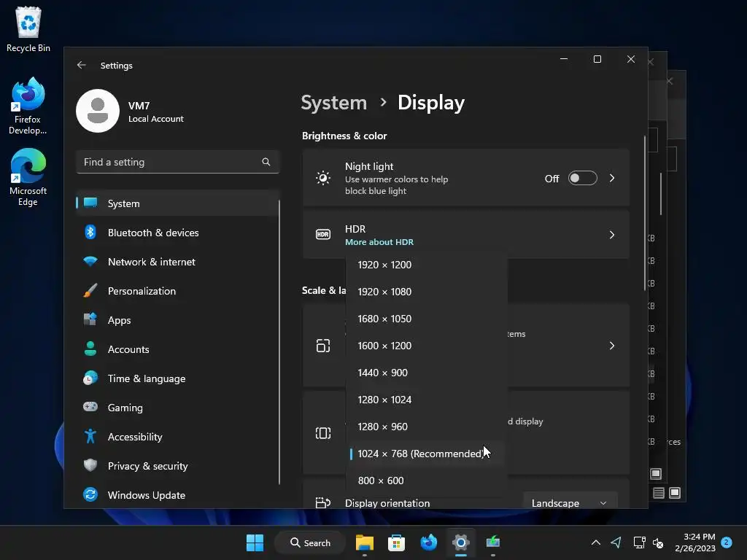Click the search magnifier in Find a setting
Screen dimensions: 747x560
click(x=266, y=162)
